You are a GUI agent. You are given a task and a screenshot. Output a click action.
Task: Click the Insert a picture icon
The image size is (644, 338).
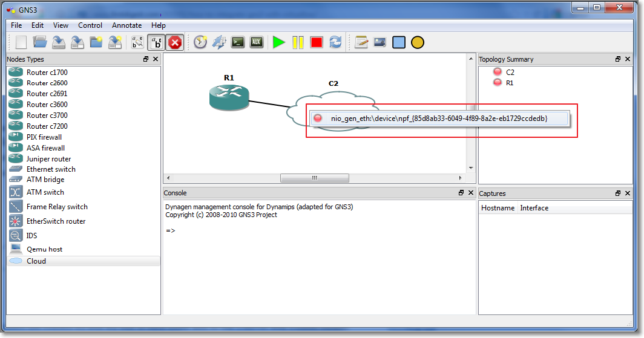click(x=380, y=42)
